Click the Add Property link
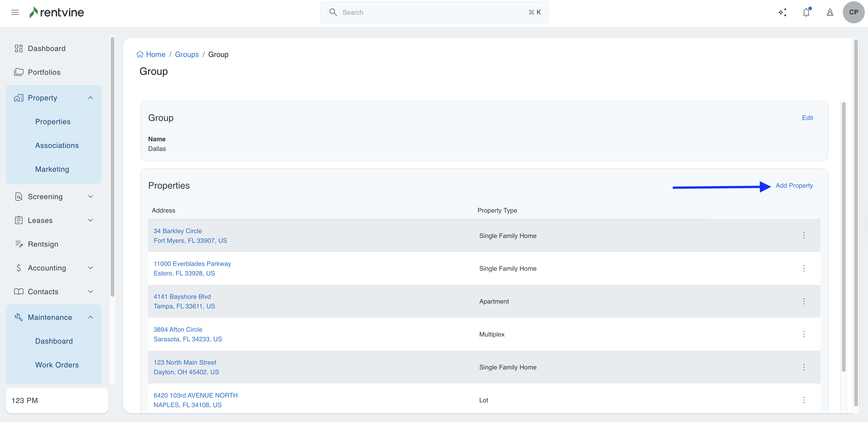 click(794, 186)
